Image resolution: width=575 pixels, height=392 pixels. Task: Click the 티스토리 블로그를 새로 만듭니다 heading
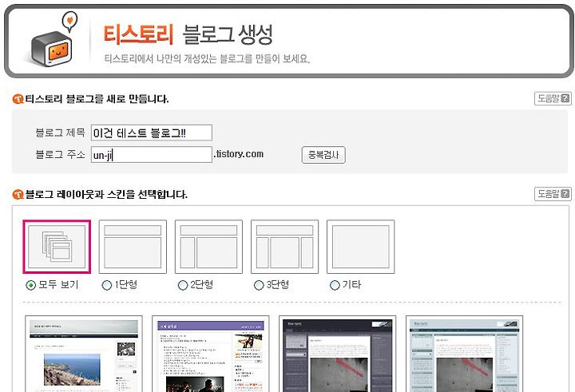coord(97,99)
